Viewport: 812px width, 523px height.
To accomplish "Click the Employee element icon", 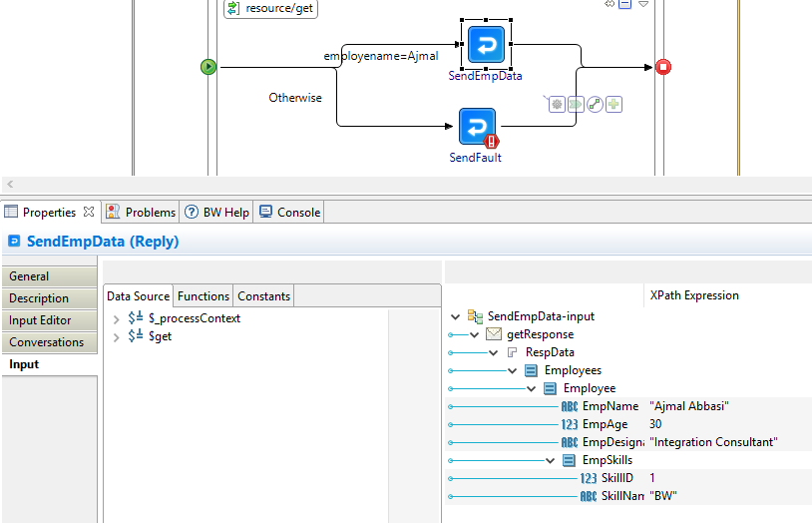I will [x=550, y=388].
